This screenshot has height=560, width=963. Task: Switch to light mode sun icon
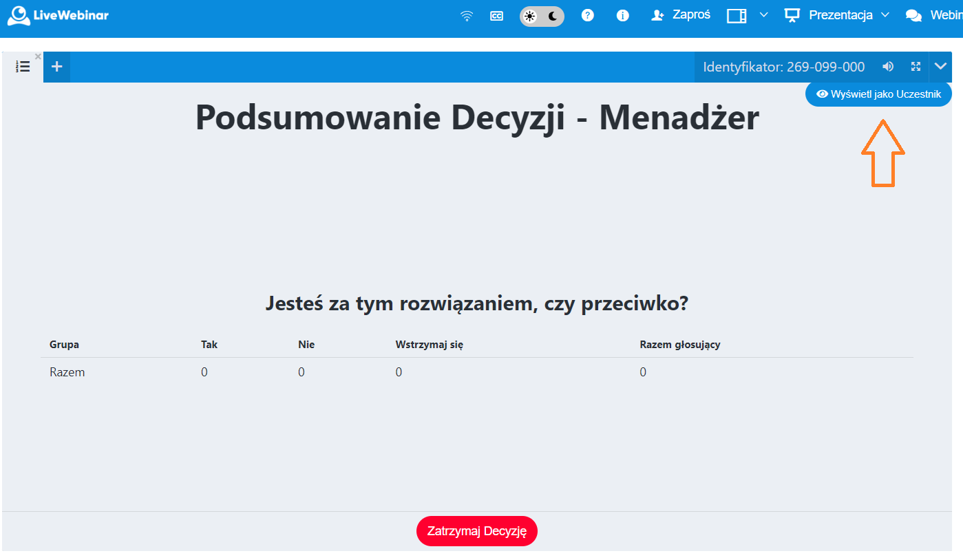(x=530, y=16)
